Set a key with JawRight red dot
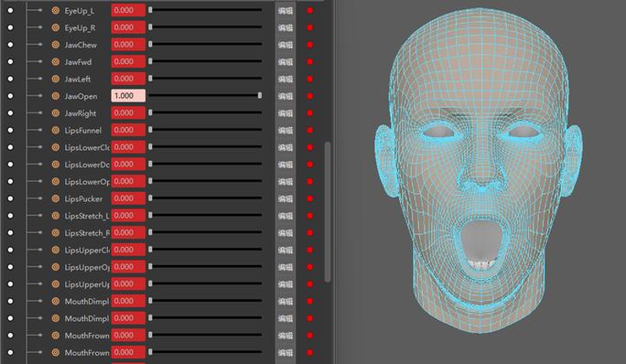Image resolution: width=626 pixels, height=364 pixels. click(310, 113)
